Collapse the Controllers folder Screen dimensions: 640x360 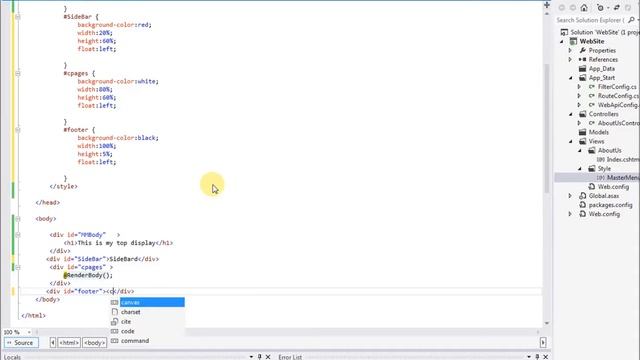tap(571, 114)
